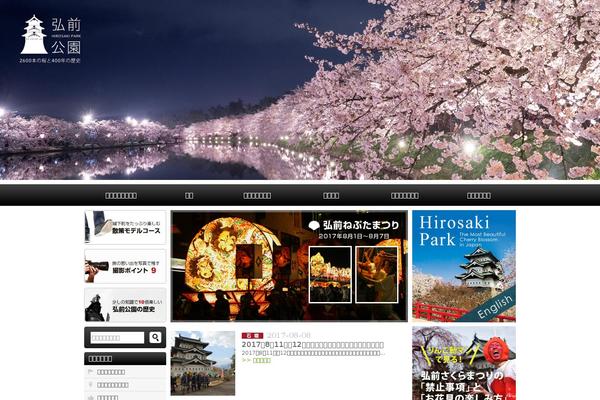Open the two-character item in the black navigation bar
Screen dimensions: 600x400
click(x=189, y=196)
